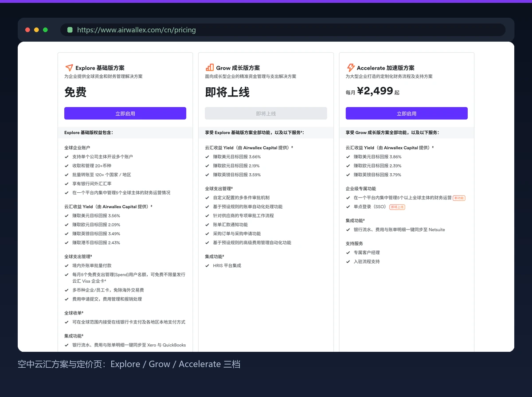The height and width of the screenshot is (397, 532).
Task: Click the Explore 基础版方案 title
Action: 100,68
